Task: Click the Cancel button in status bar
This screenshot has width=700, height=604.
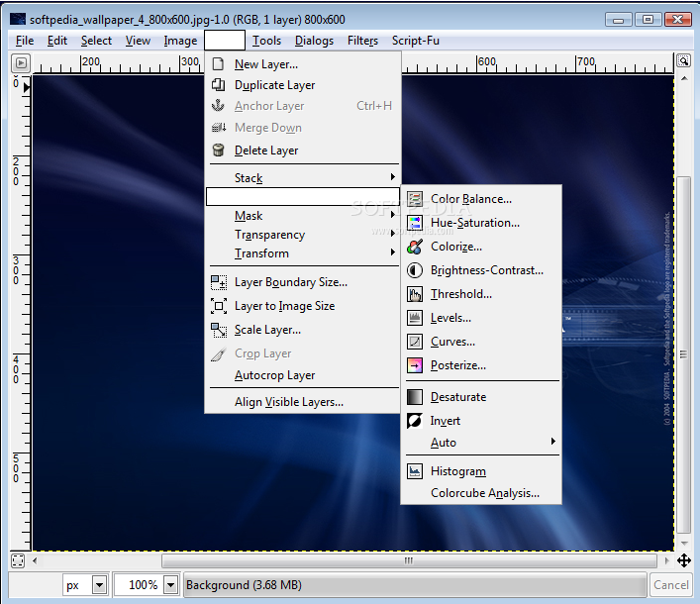Action: click(670, 585)
